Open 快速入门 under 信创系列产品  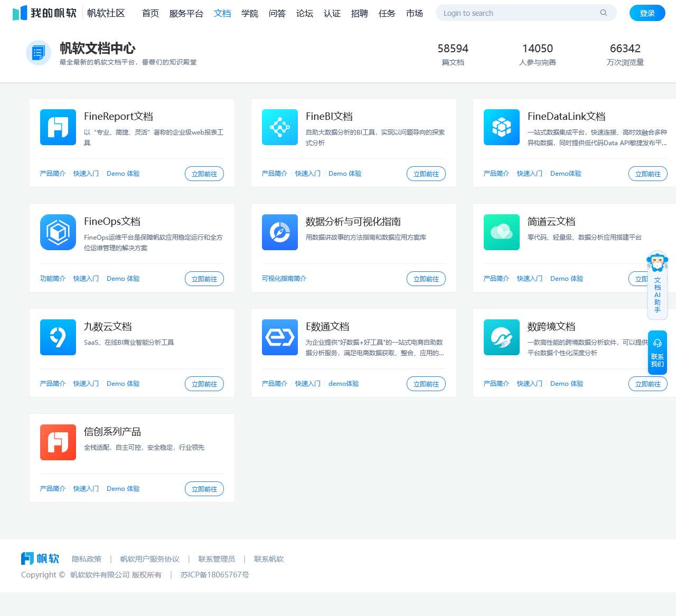(x=86, y=489)
